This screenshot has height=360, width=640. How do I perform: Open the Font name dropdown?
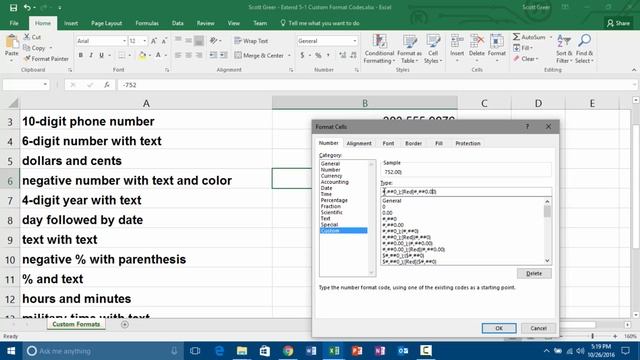pyautogui.click(x=124, y=41)
